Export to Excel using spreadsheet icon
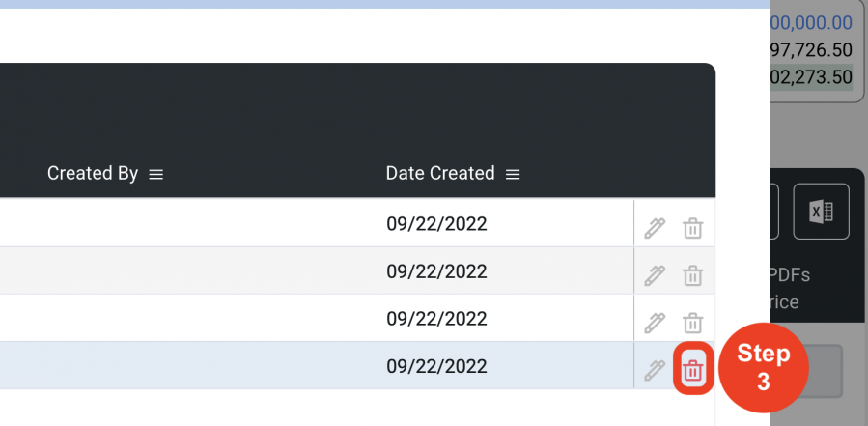 tap(821, 212)
